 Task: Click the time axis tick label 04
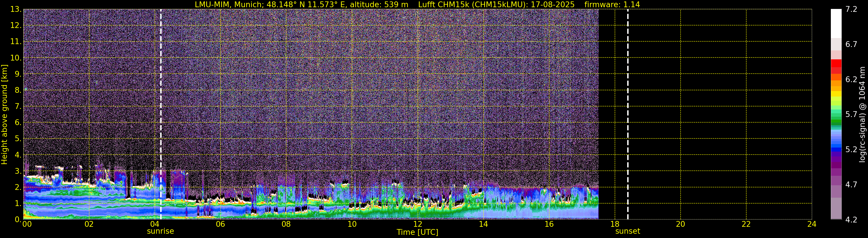pyautogui.click(x=155, y=224)
